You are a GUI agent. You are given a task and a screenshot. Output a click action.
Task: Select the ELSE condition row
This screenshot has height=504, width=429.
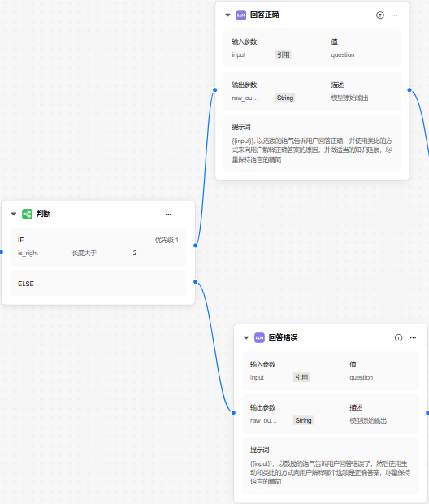click(x=98, y=284)
